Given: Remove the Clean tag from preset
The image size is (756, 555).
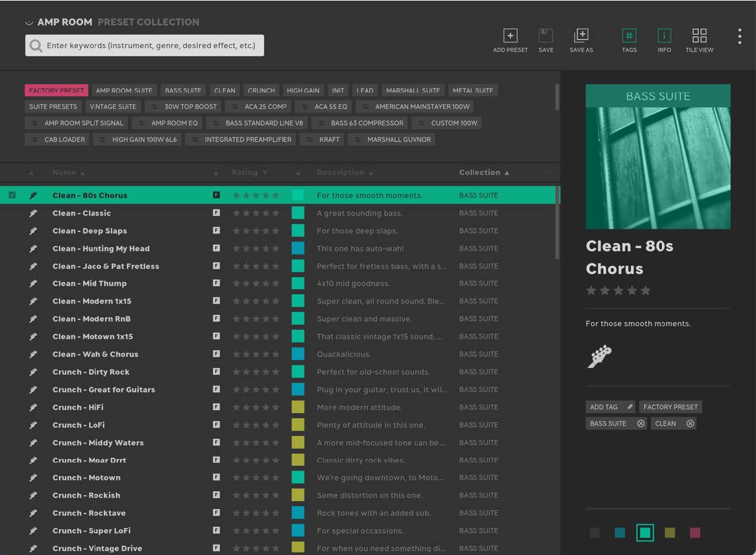Looking at the screenshot, I should [x=690, y=423].
